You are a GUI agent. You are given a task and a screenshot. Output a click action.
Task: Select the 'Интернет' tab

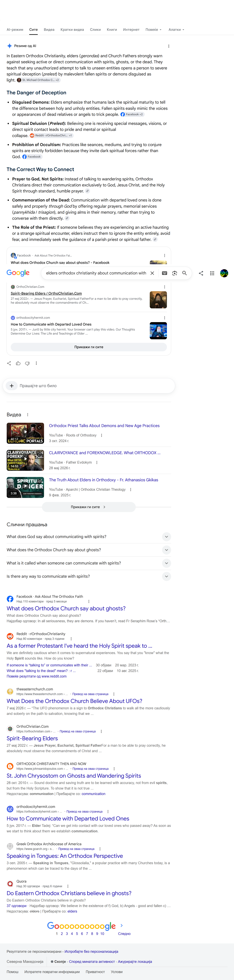point(131,30)
